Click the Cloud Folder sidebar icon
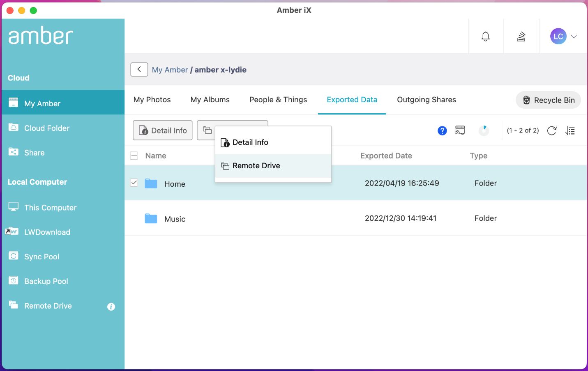Viewport: 588px width, 371px height. (14, 127)
